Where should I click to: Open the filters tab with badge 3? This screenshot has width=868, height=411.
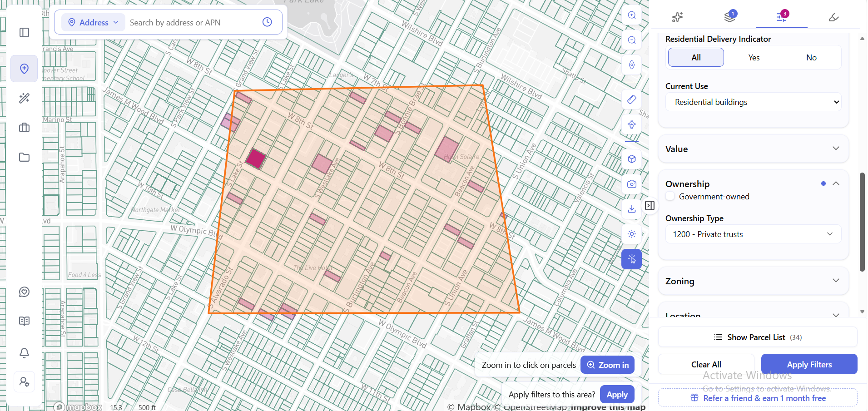click(x=782, y=17)
